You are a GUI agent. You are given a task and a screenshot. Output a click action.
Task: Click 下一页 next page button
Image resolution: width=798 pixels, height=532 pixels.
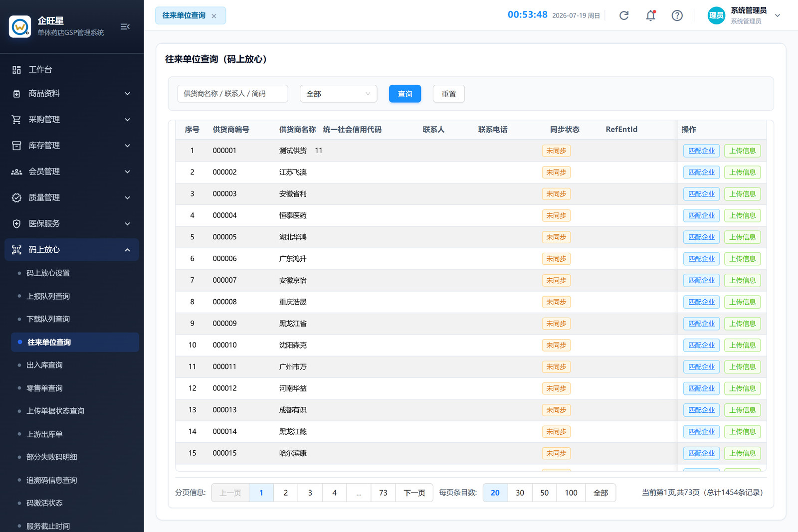pyautogui.click(x=414, y=493)
